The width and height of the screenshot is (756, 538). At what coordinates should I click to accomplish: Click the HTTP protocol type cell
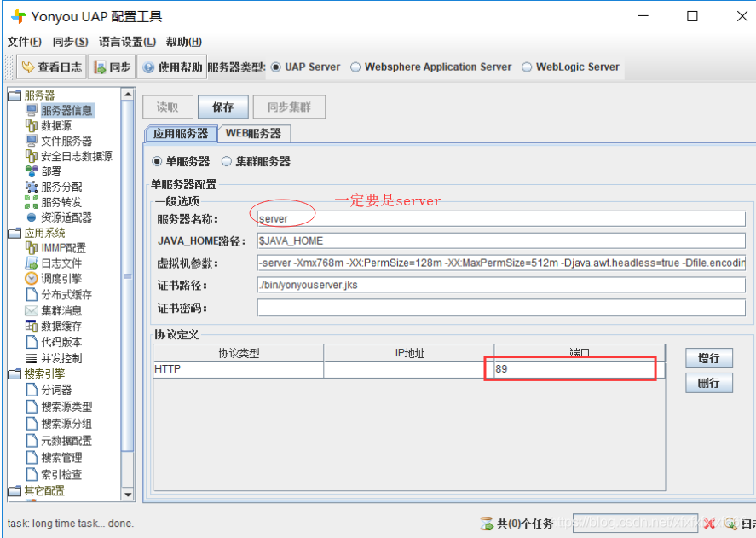[238, 369]
